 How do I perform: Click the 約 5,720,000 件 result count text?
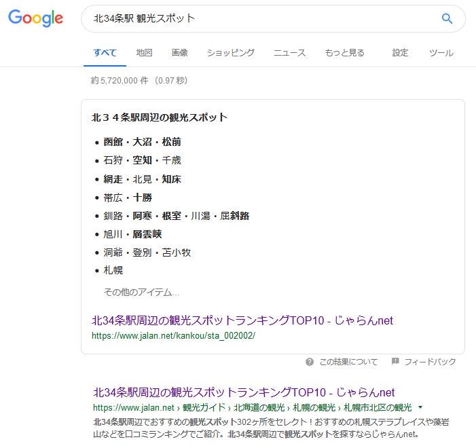[120, 80]
